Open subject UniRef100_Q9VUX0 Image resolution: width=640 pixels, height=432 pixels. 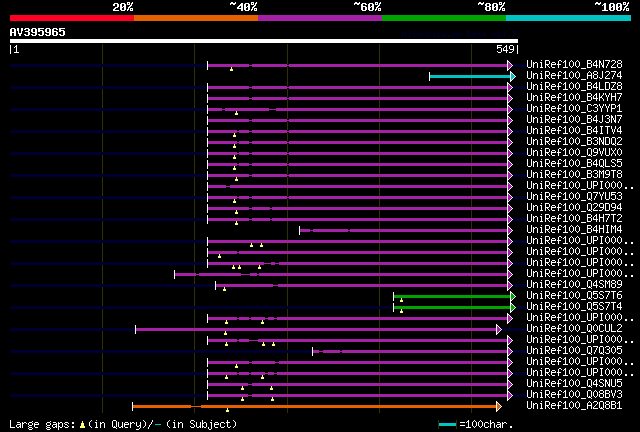coord(574,153)
